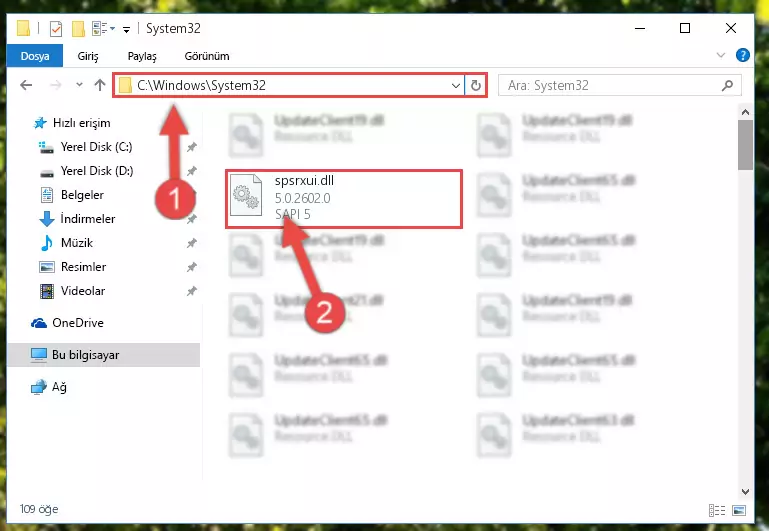Go back with the back arrow

26,85
